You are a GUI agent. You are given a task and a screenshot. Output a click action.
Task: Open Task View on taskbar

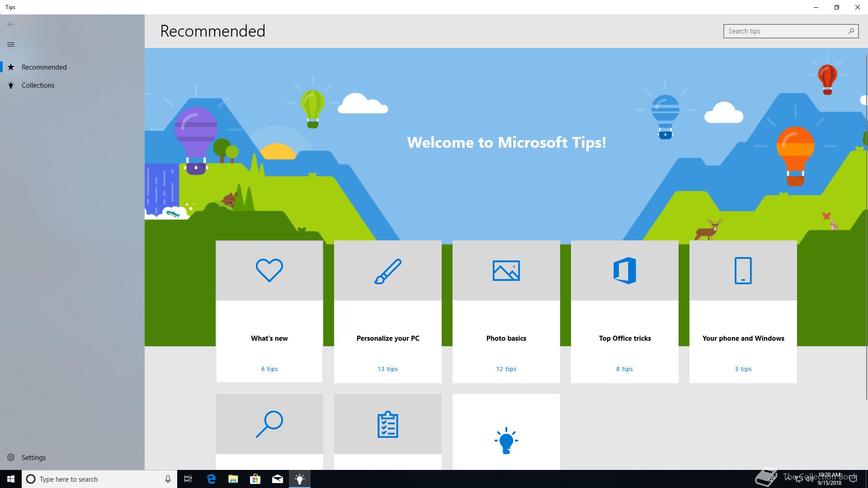coord(188,479)
